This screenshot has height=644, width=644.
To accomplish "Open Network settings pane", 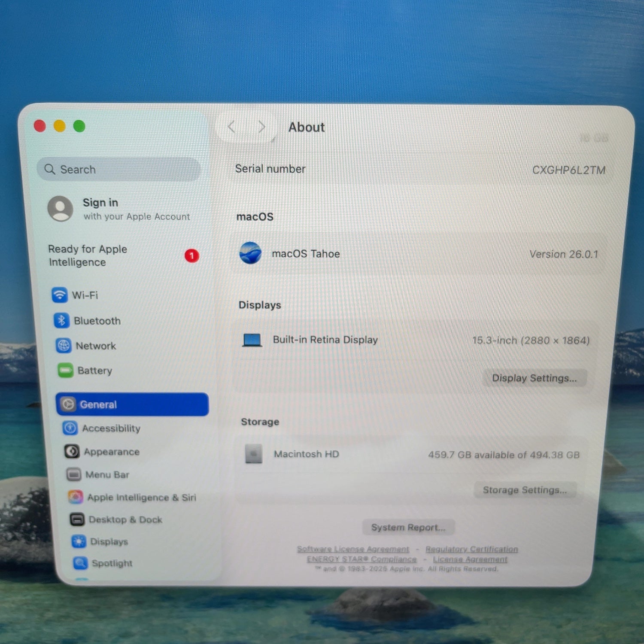I will click(x=95, y=346).
